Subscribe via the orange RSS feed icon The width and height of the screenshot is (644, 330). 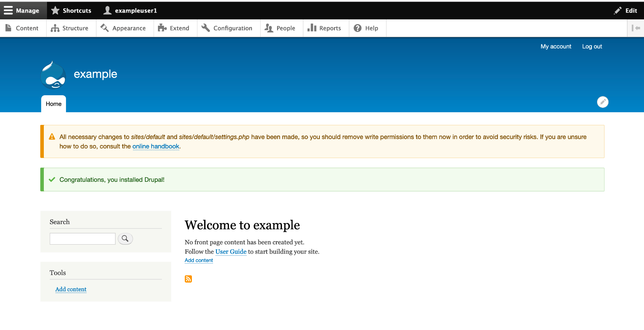click(x=188, y=279)
